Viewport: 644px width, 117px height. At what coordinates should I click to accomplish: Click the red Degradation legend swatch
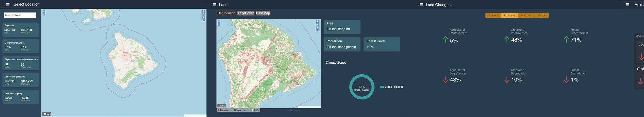pos(219,110)
